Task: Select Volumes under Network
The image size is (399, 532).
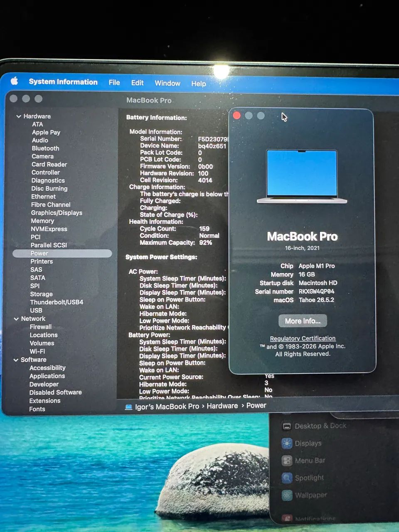Action: [42, 343]
